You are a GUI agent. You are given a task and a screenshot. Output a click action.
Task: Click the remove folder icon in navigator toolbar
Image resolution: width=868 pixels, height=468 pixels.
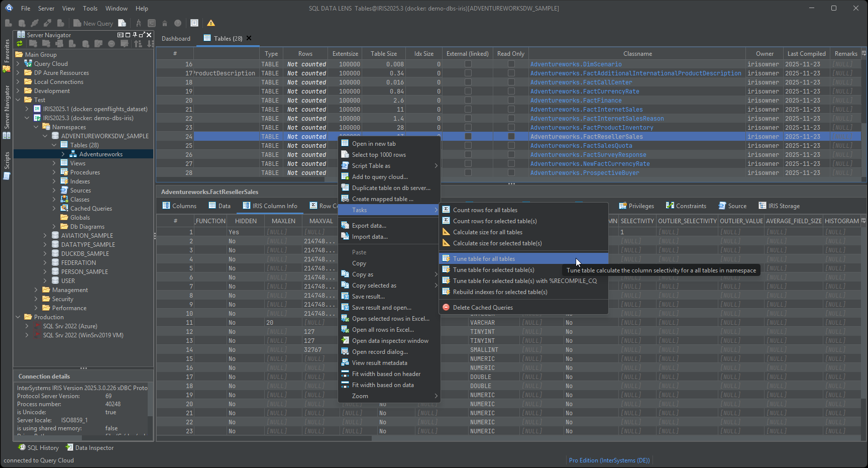click(46, 44)
